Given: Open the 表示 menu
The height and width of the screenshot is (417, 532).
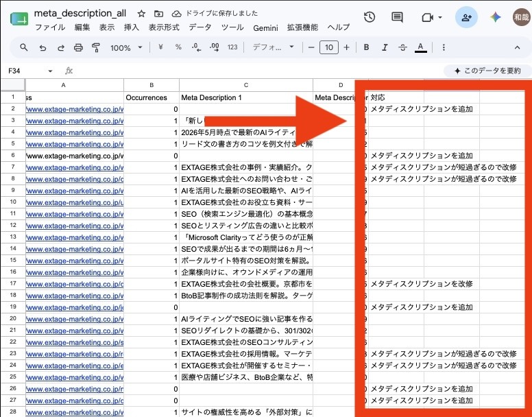Looking at the screenshot, I should point(106,27).
